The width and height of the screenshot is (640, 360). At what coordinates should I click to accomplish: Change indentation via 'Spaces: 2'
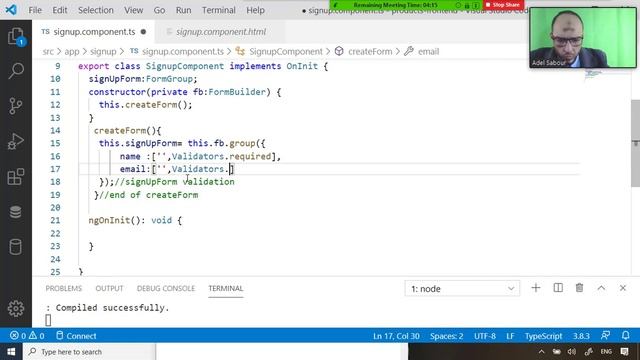pyautogui.click(x=447, y=336)
